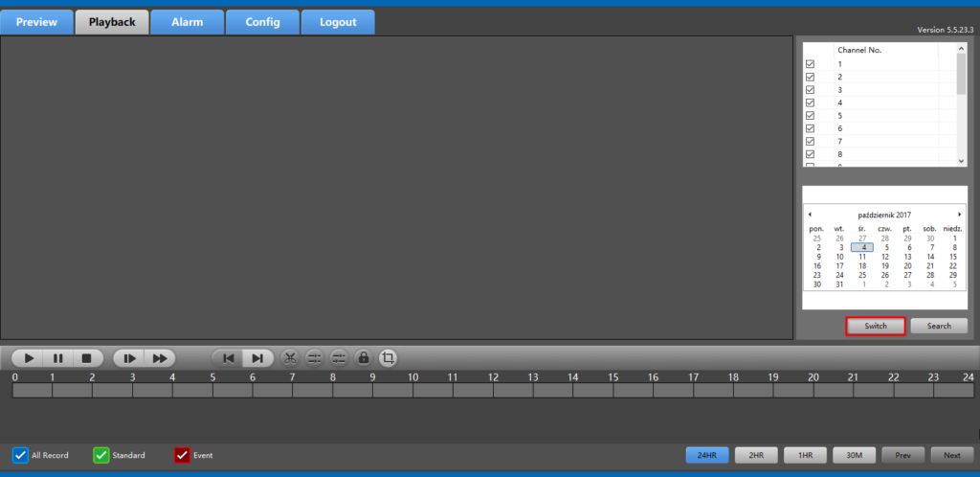The height and width of the screenshot is (477, 980).
Task: Select the crop tool icon
Action: (388, 358)
